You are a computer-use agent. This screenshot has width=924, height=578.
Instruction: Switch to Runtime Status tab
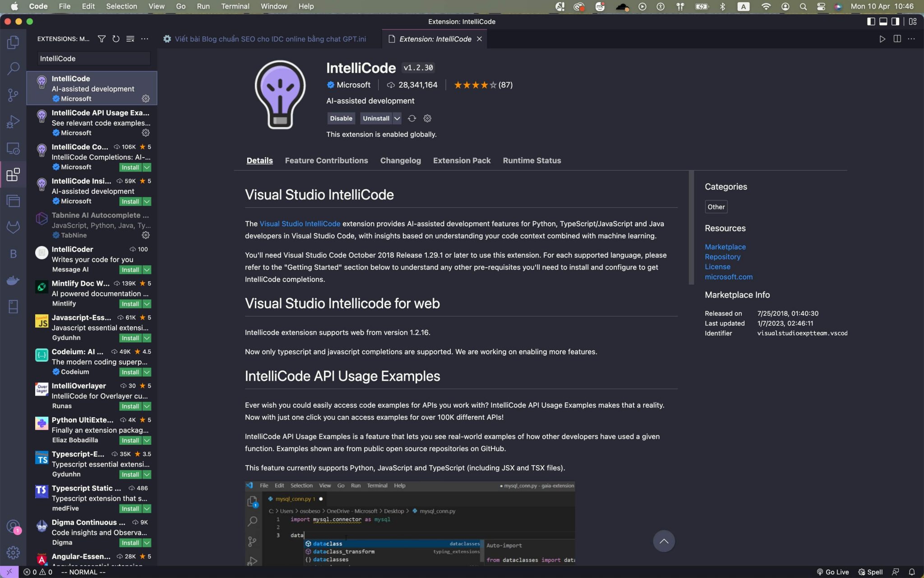click(x=532, y=160)
